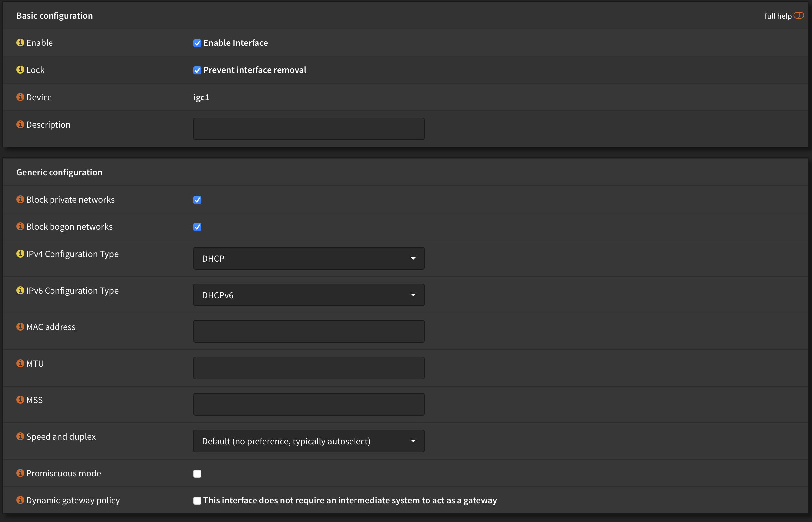Click the info icon for Speed and duplex

point(20,436)
